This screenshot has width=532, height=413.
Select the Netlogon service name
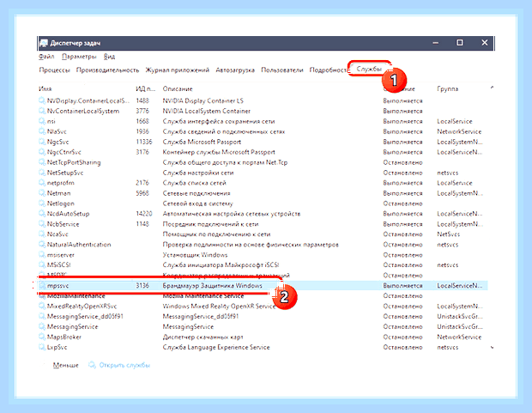[x=61, y=203]
